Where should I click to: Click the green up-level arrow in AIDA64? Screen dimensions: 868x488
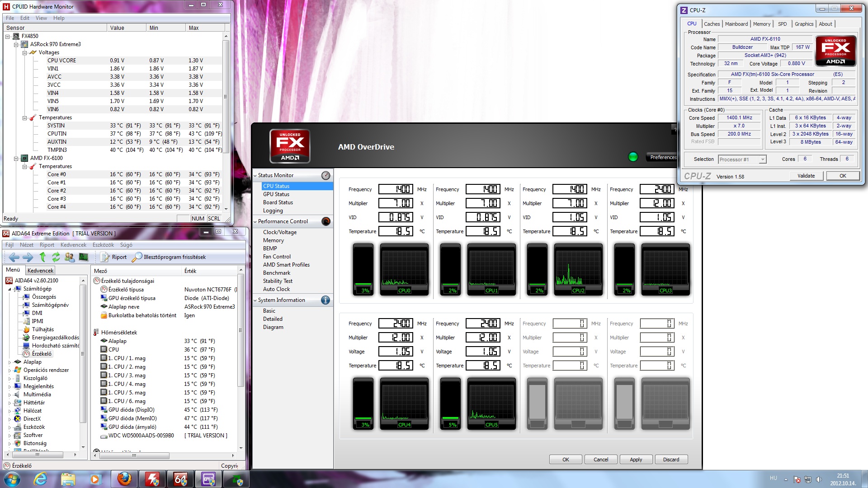click(42, 257)
